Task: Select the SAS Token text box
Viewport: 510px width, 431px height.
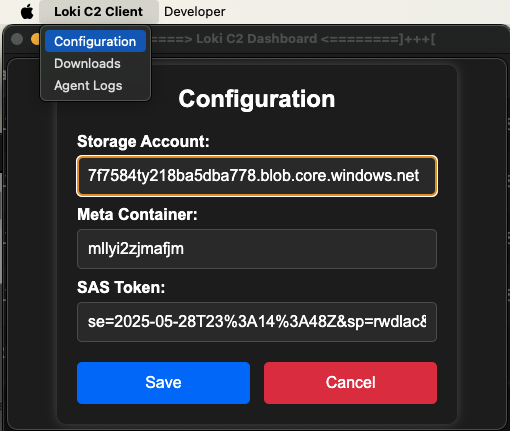Action: 257,322
